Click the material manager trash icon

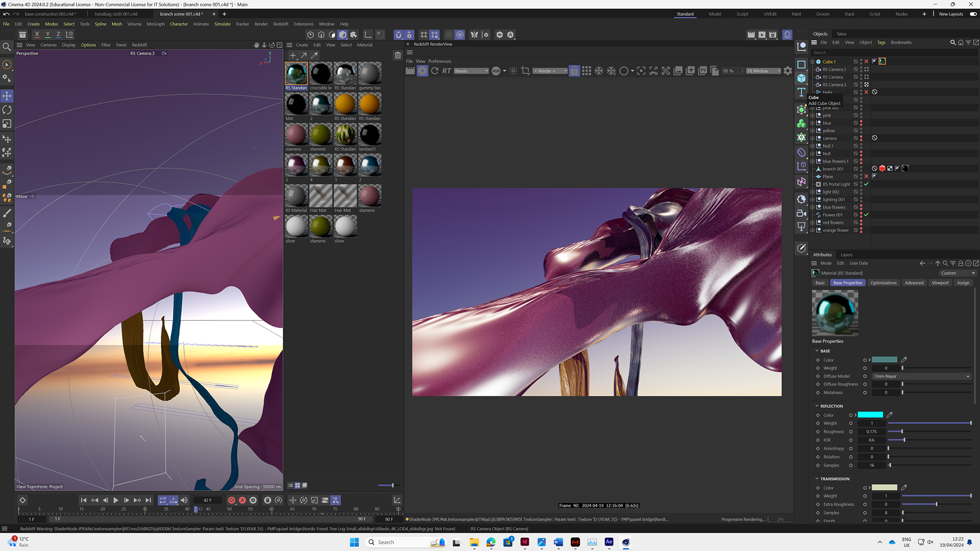click(398, 56)
